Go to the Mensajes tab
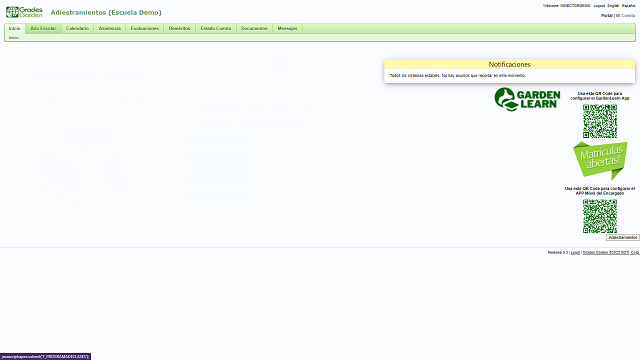640x360 pixels. coord(287,28)
